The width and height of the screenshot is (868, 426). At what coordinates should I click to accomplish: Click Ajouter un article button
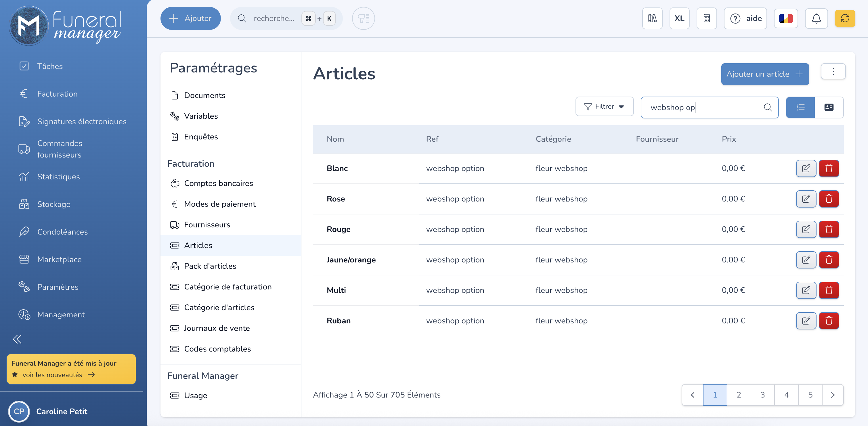click(x=764, y=74)
